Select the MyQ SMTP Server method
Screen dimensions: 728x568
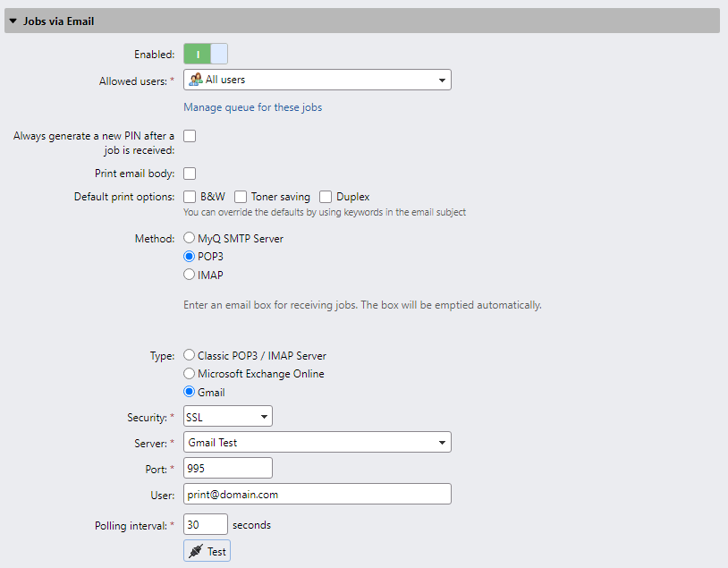tap(189, 237)
